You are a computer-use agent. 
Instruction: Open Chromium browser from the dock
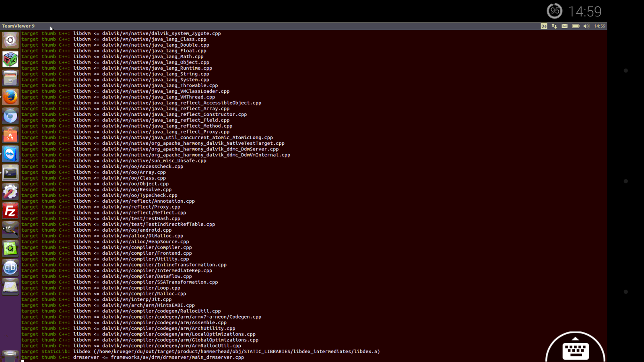pyautogui.click(x=10, y=116)
